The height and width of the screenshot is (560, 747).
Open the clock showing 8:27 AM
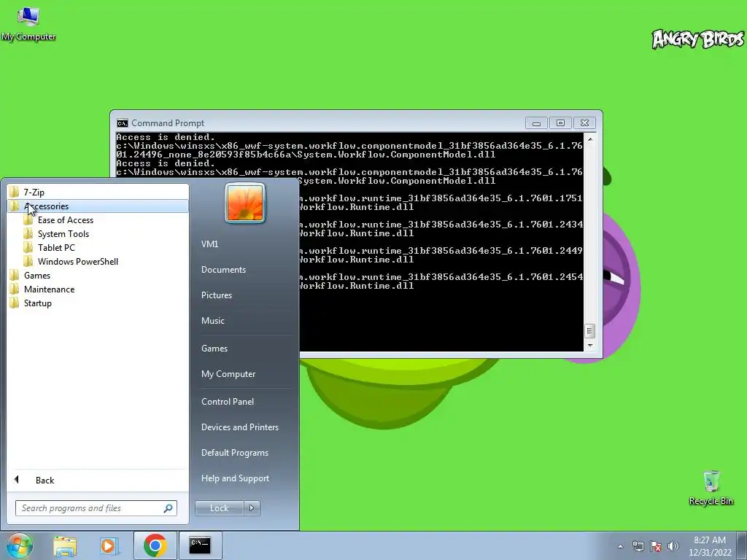point(710,546)
